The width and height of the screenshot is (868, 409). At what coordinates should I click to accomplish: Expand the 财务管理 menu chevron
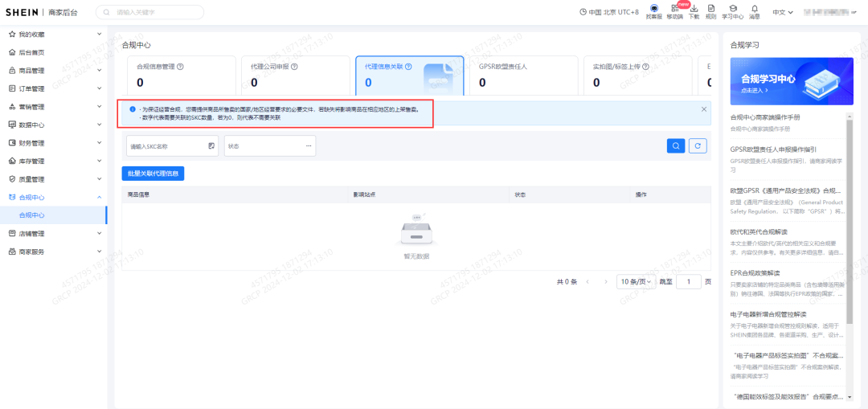[99, 143]
